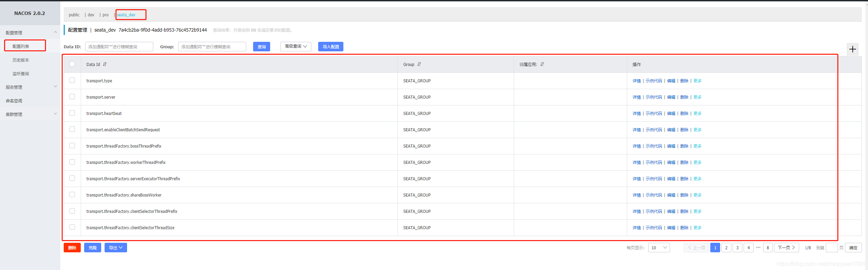Check the clientSelectorThreadPrefix row checkbox

click(x=72, y=211)
